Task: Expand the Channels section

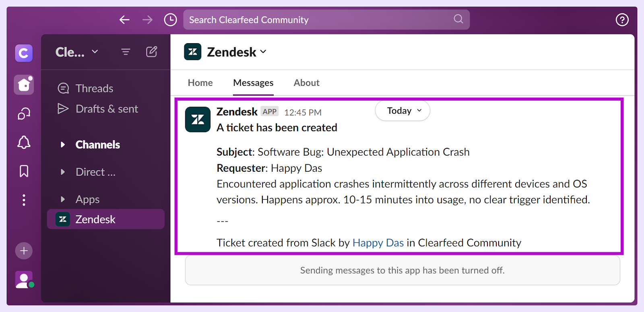Action: (x=62, y=145)
